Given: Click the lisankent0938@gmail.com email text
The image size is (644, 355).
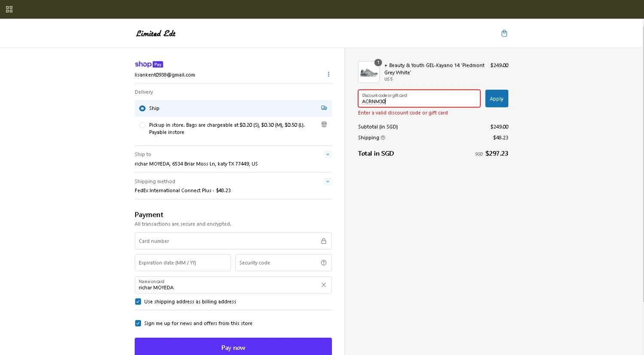Looking at the screenshot, I should pos(165,75).
